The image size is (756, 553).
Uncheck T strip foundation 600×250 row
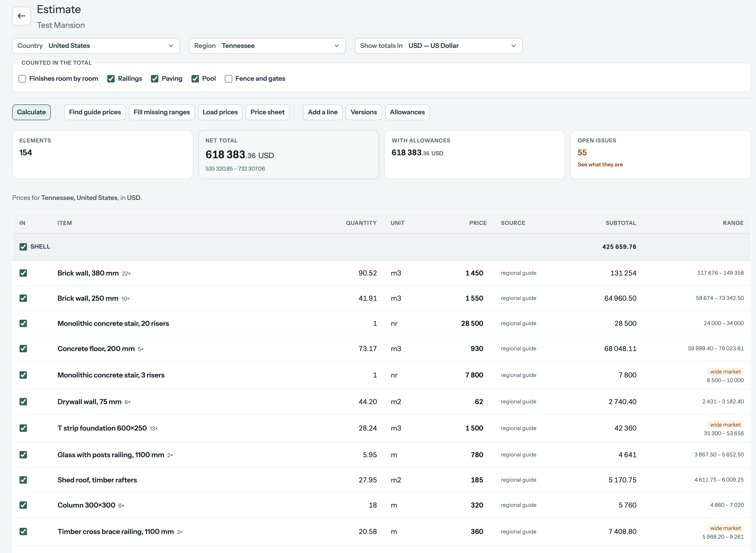(23, 428)
